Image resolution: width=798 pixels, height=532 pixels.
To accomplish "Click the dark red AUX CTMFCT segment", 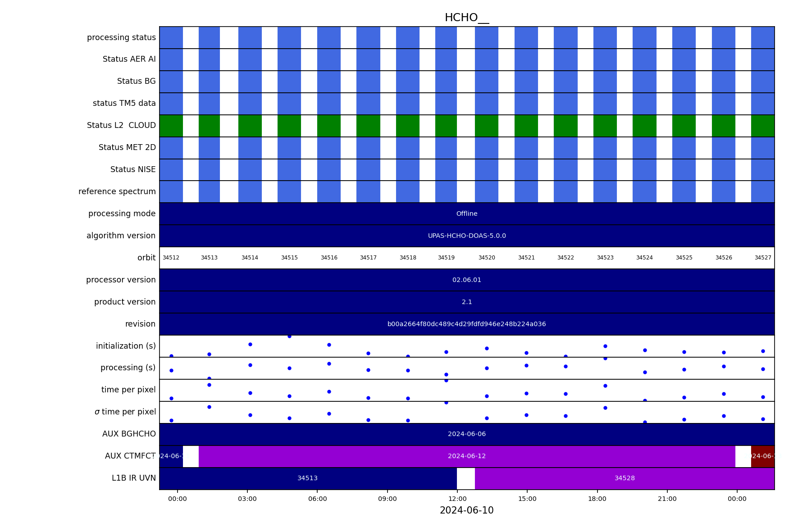I will pos(763,456).
